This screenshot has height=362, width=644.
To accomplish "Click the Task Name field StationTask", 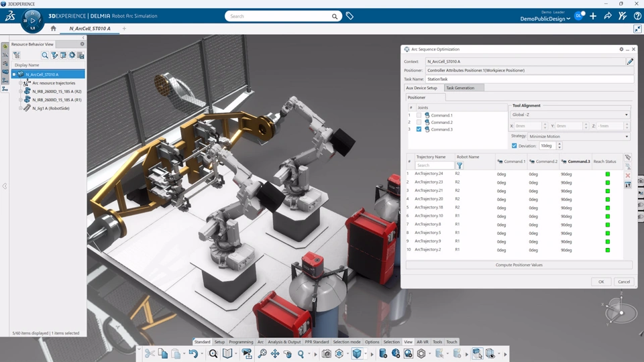I will click(529, 79).
